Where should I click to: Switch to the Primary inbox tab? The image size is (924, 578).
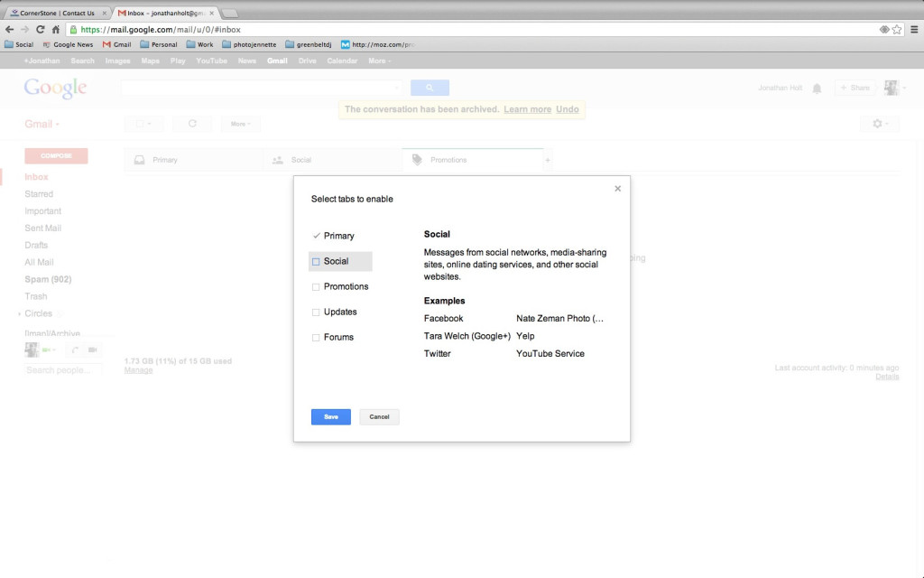click(x=193, y=160)
